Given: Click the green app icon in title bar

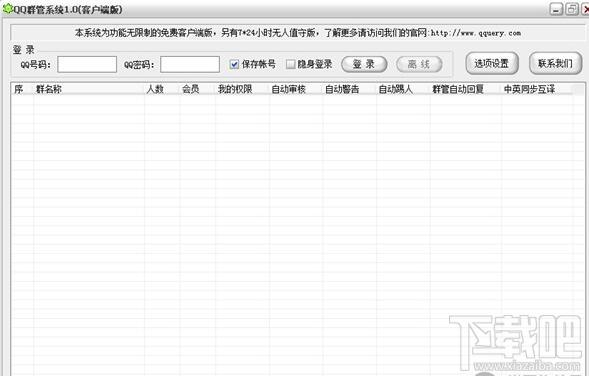Looking at the screenshot, I should point(8,9).
